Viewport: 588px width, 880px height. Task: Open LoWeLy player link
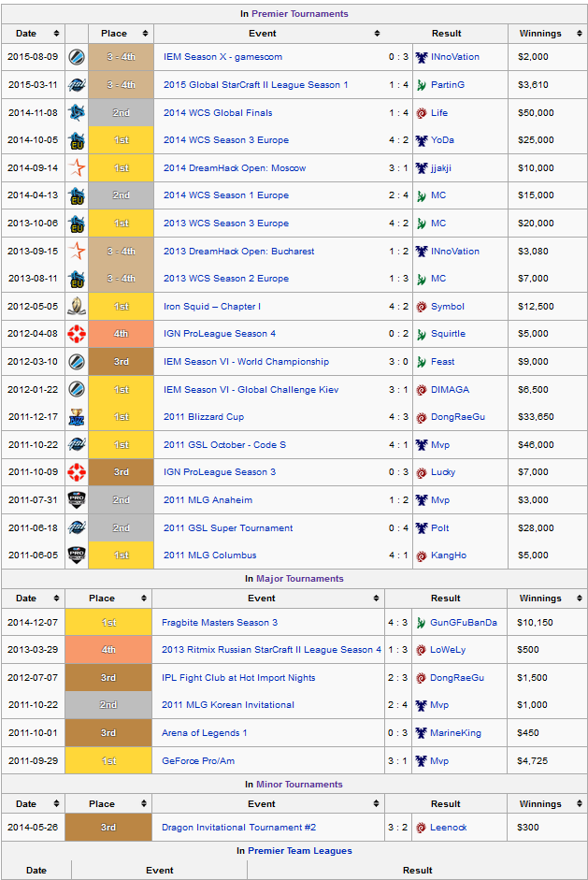448,650
